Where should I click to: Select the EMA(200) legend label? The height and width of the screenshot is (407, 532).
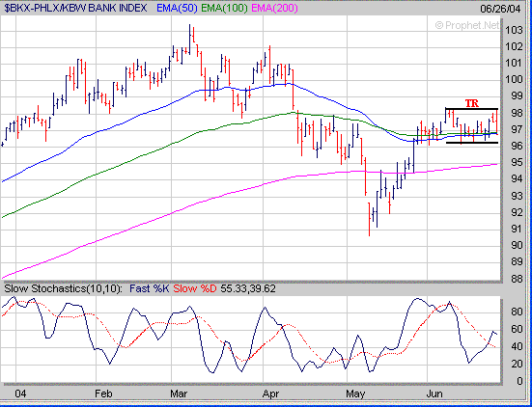pyautogui.click(x=274, y=8)
